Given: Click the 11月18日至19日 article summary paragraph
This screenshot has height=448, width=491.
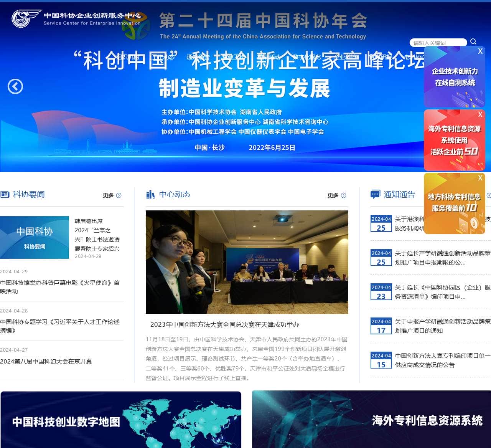Looking at the screenshot, I should (x=246, y=359).
